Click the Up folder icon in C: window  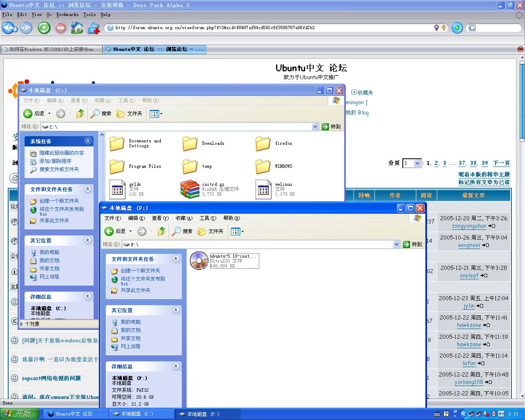point(80,114)
